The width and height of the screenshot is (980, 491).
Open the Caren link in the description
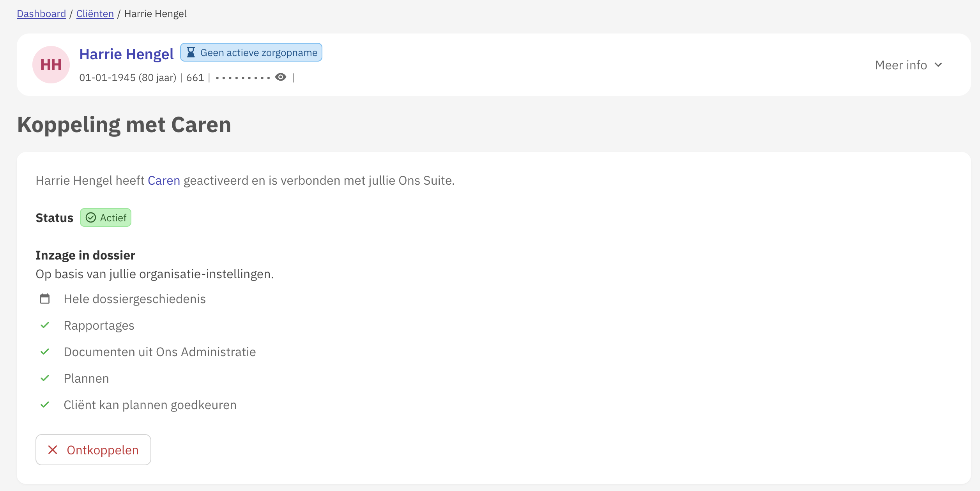pos(164,180)
